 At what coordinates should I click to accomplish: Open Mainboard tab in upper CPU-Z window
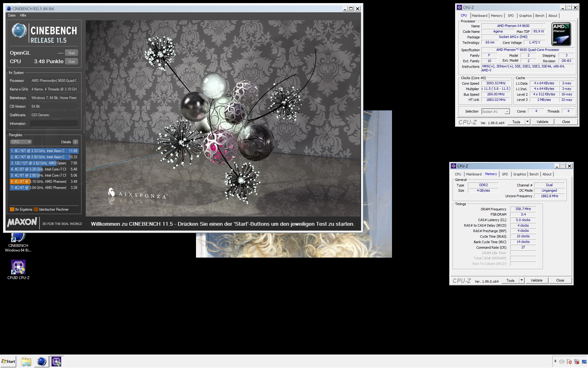point(480,16)
